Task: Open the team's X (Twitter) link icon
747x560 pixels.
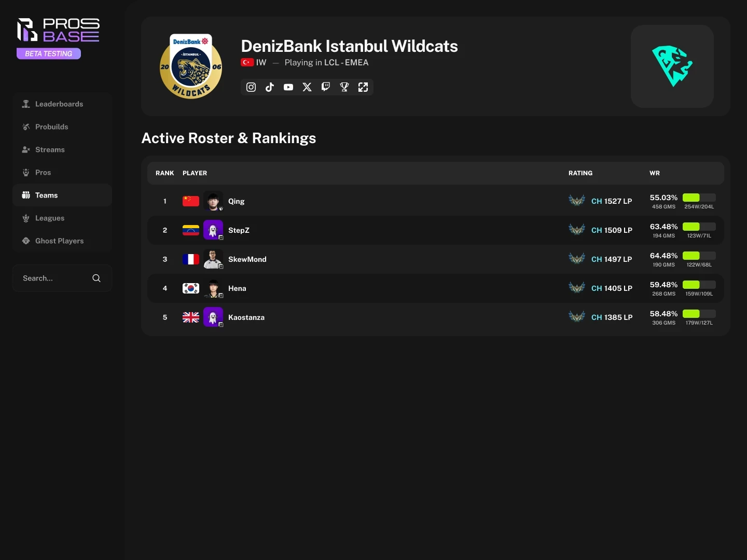Action: coord(307,87)
